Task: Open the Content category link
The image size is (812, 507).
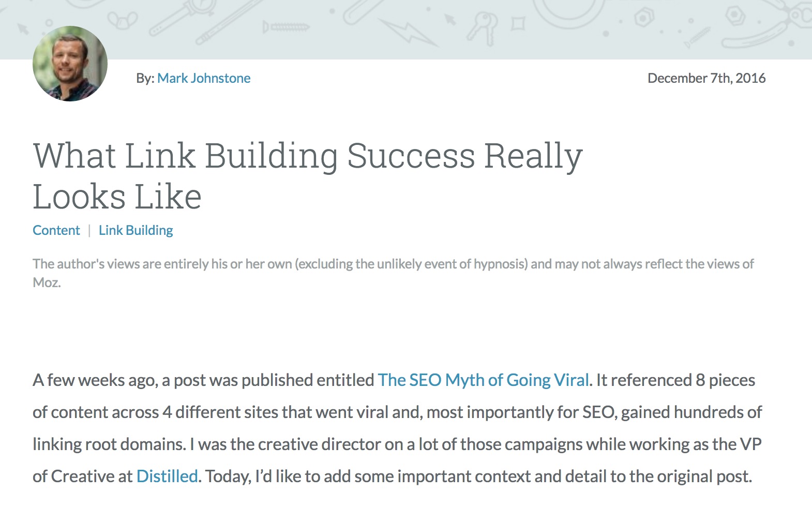Action: 56,230
